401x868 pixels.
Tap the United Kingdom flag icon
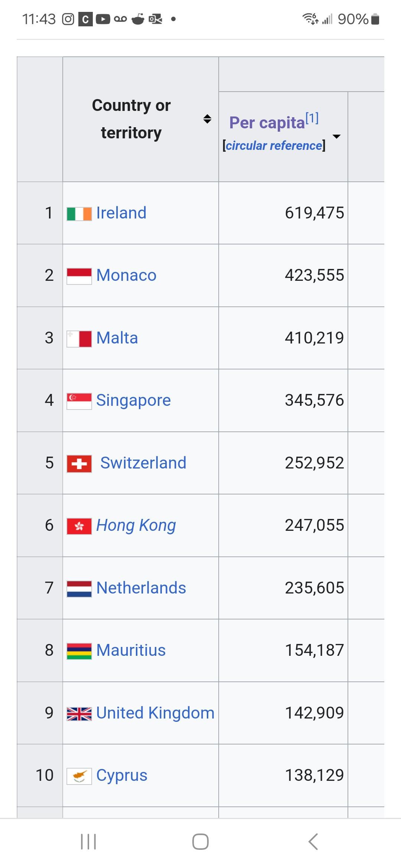coord(79,714)
